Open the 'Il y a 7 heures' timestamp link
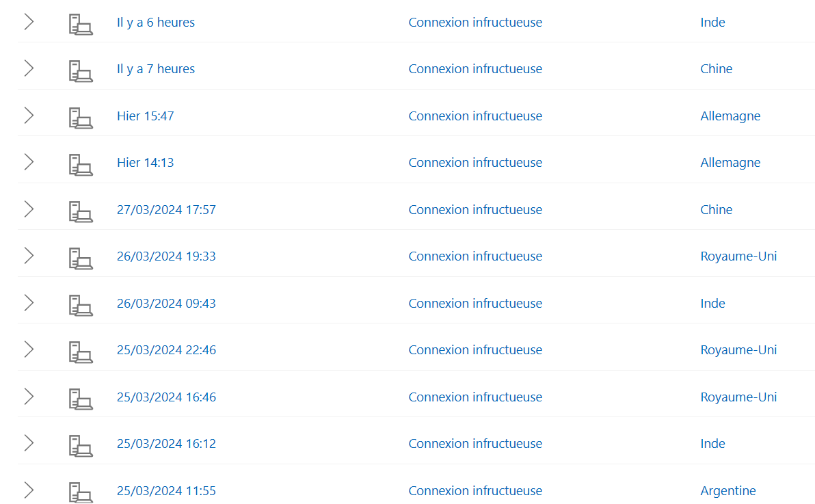Viewport: 815px width, 504px height. tap(156, 69)
